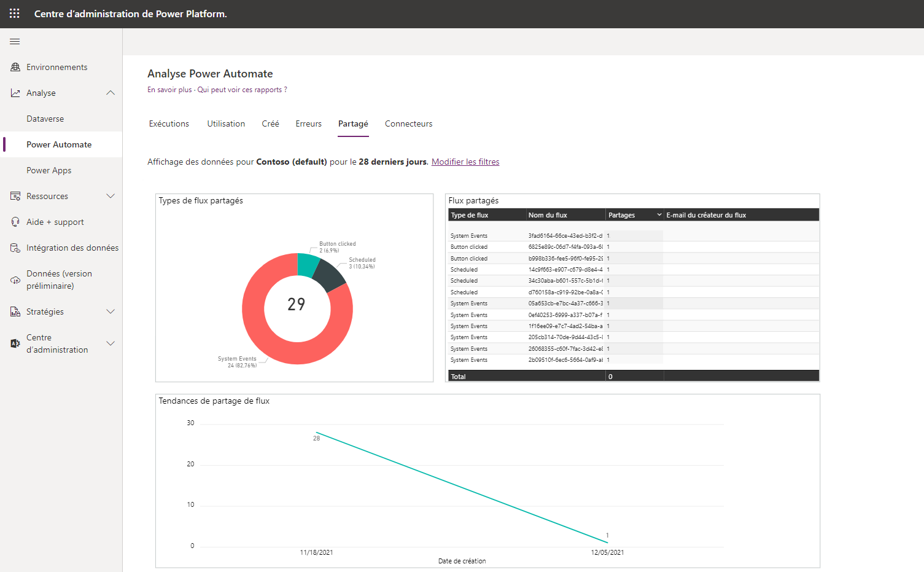Select flow name 26068355-c60f-7fac-3d42 cell
This screenshot has height=572, width=924.
click(565, 349)
